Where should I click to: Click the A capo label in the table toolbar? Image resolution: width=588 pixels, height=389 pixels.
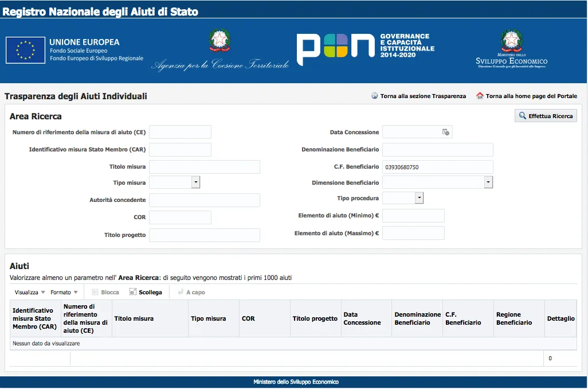point(196,292)
